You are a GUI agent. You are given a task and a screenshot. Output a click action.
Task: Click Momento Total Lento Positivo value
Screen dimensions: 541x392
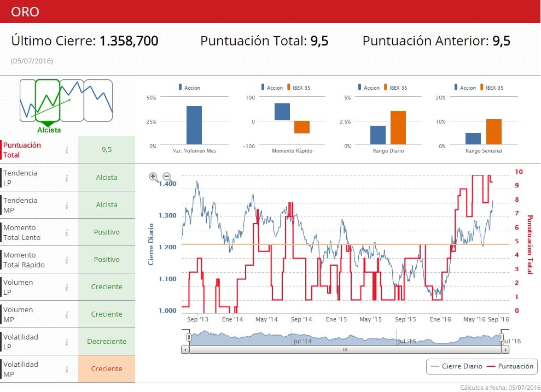107,232
